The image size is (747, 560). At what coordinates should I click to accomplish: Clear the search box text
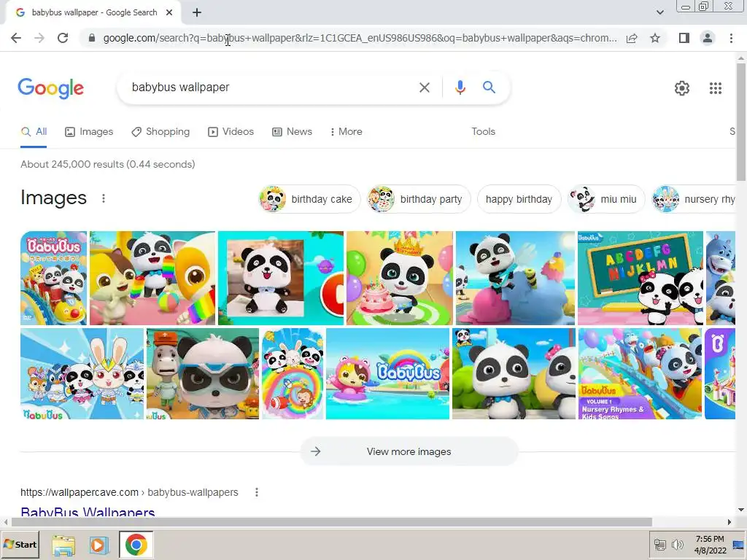pyautogui.click(x=424, y=87)
